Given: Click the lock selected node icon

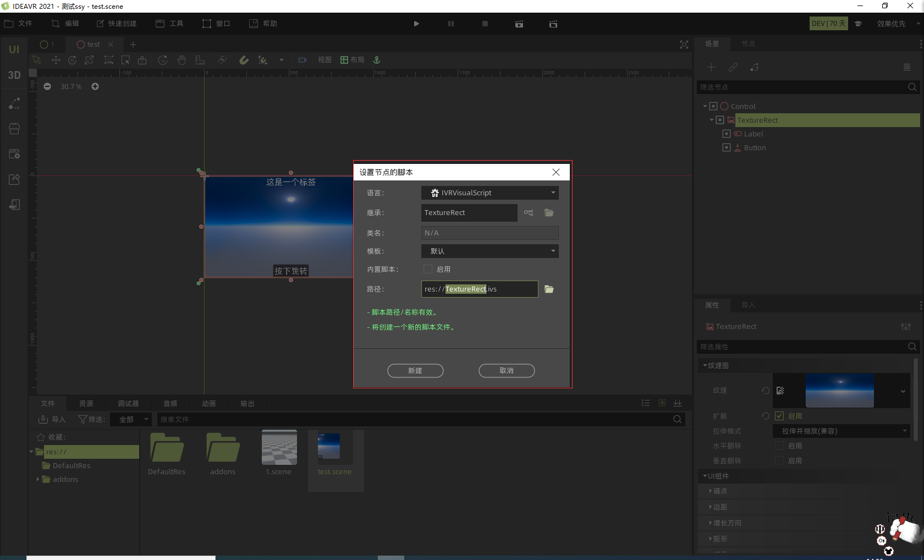Looking at the screenshot, I should (142, 60).
